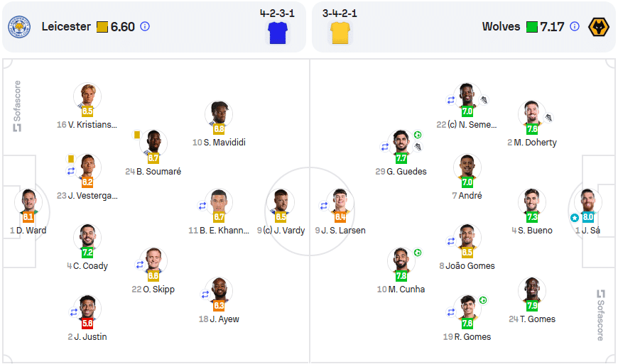Open the Leicester rating info icon
Image resolution: width=618 pixels, height=364 pixels.
point(145,27)
